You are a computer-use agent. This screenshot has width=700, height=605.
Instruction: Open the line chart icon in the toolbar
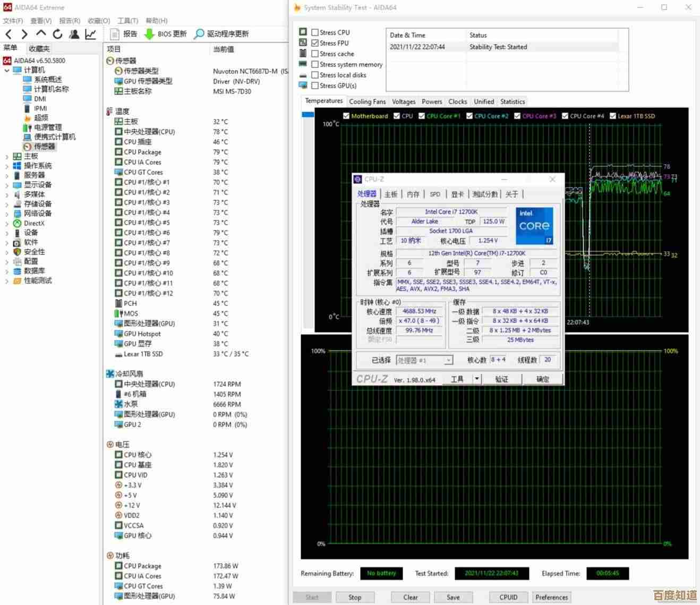point(91,33)
